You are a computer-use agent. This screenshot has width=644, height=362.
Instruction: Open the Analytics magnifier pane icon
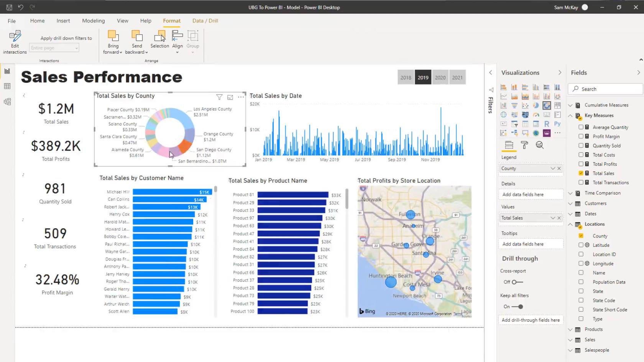click(x=540, y=145)
